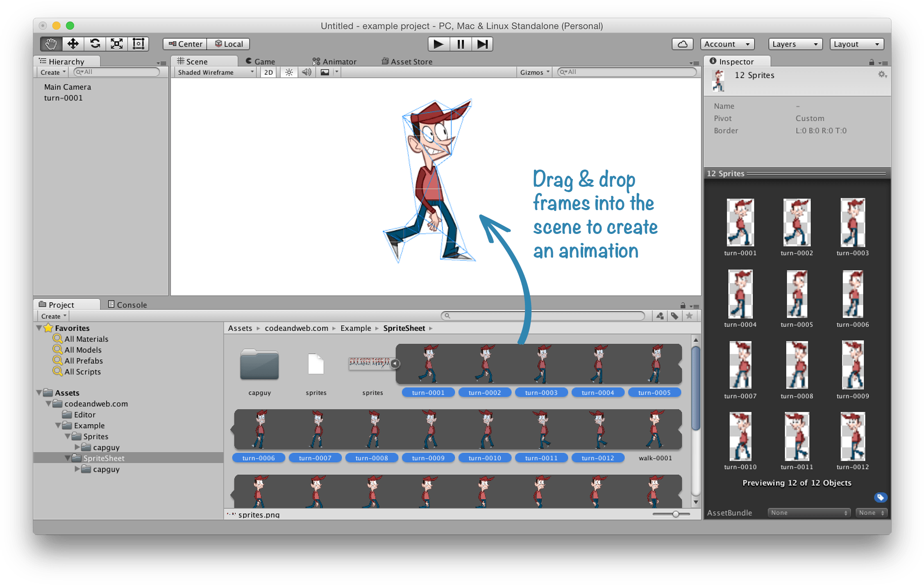Open the Inspector gear settings icon
This screenshot has height=585, width=924.
pos(882,75)
